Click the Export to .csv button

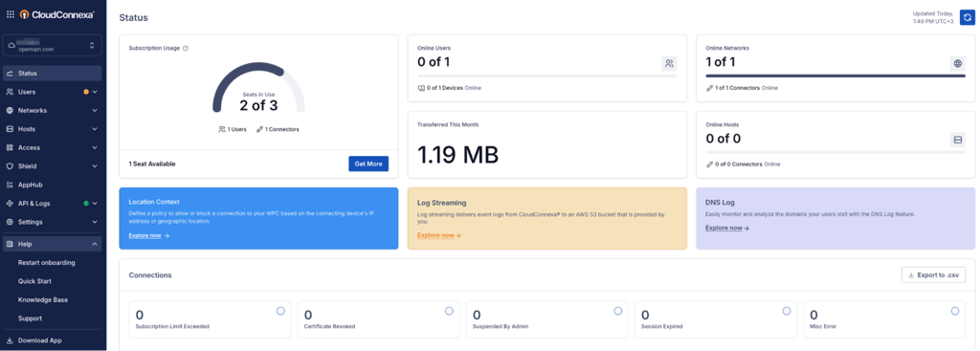click(x=933, y=274)
